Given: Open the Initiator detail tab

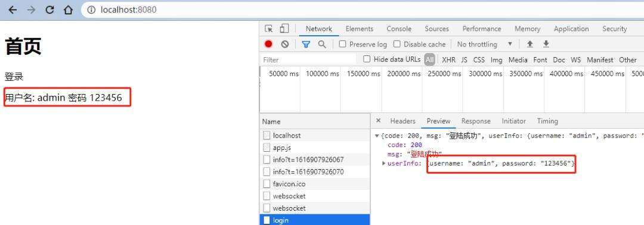Looking at the screenshot, I should (x=513, y=121).
